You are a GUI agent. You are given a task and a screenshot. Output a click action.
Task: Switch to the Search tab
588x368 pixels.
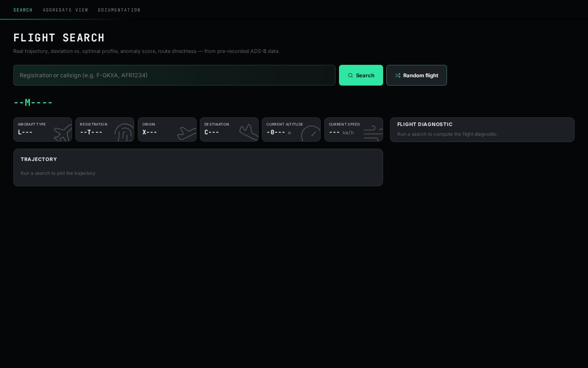(x=23, y=10)
